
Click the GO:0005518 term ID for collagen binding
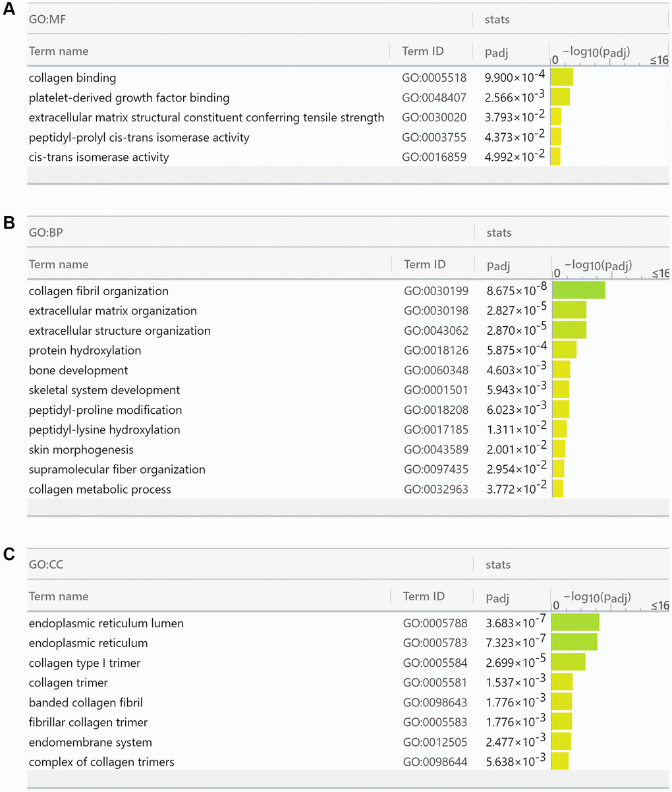point(434,78)
